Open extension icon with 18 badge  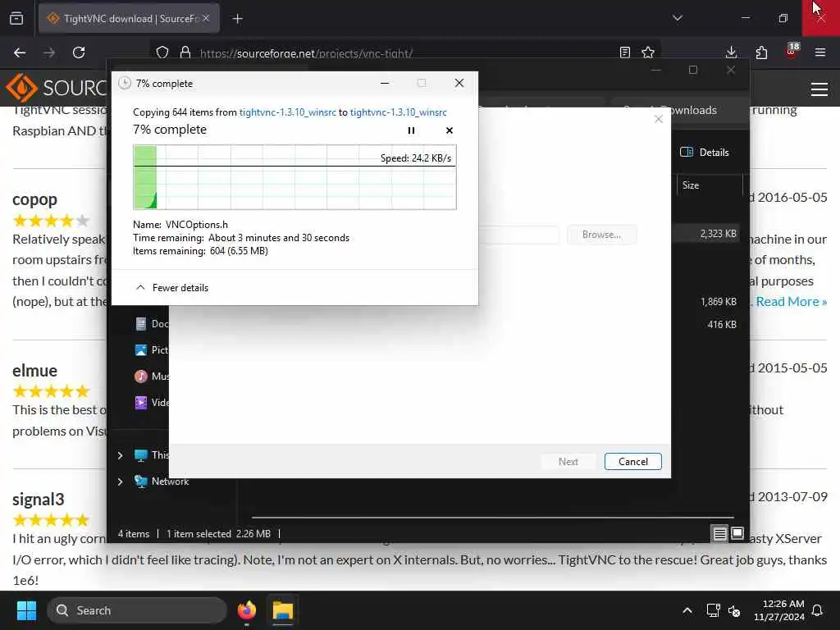[792, 52]
